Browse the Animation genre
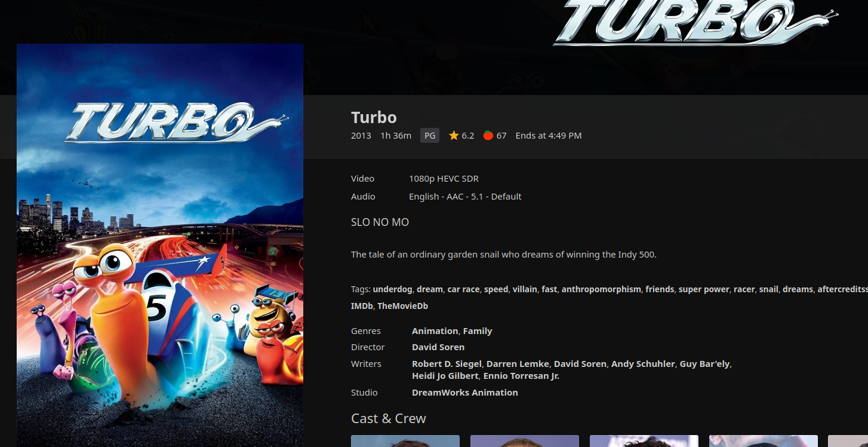The width and height of the screenshot is (868, 447). tap(435, 331)
